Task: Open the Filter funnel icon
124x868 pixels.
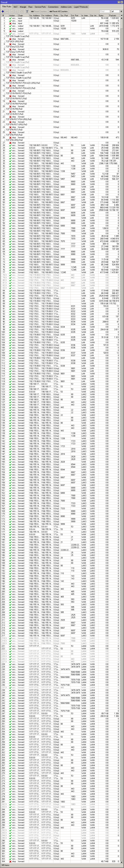Action: coord(27,11)
